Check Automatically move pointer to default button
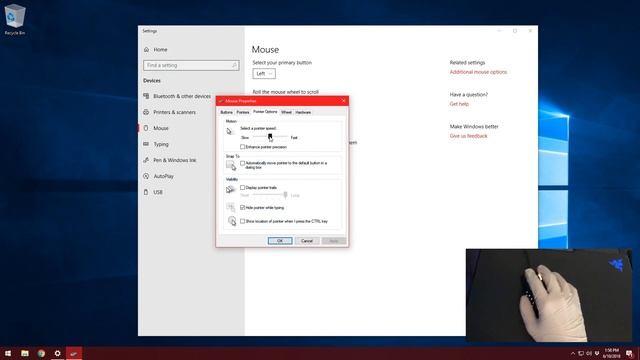This screenshot has width=640, height=360. tap(242, 163)
